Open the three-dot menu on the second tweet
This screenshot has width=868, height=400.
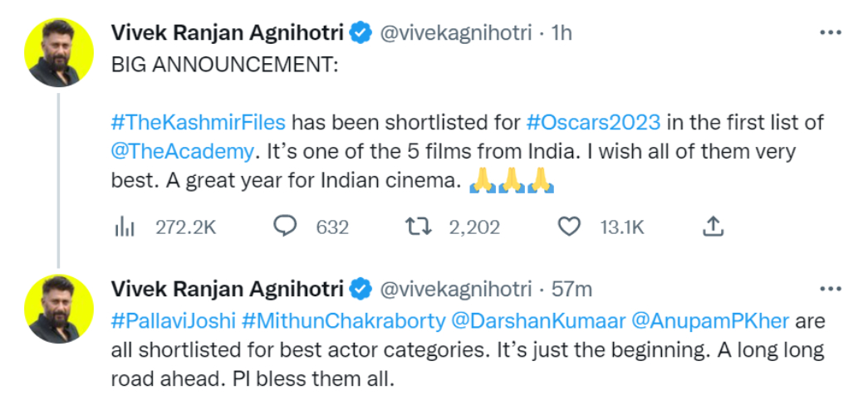(831, 289)
